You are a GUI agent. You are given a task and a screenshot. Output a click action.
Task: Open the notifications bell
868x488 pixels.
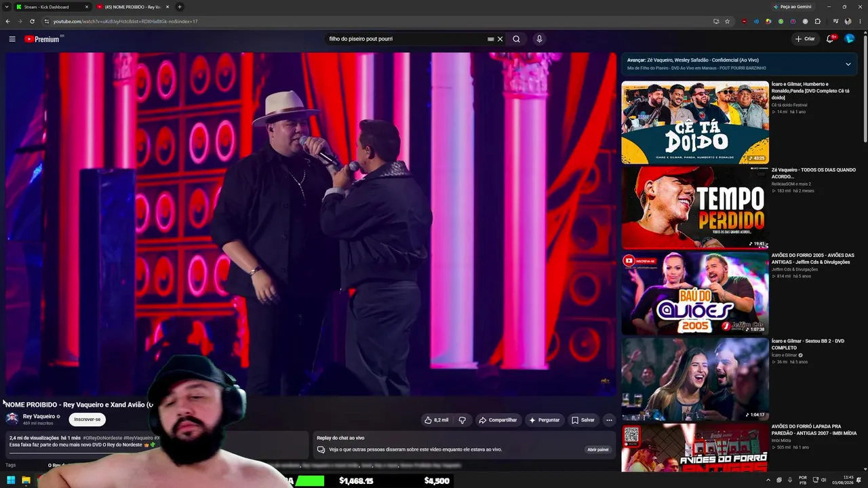click(830, 39)
